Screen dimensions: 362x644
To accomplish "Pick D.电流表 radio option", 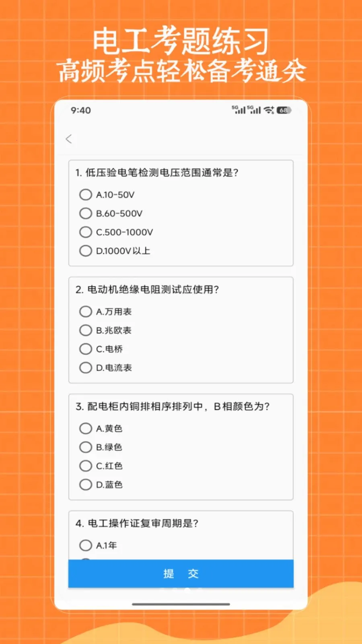I will tap(86, 367).
